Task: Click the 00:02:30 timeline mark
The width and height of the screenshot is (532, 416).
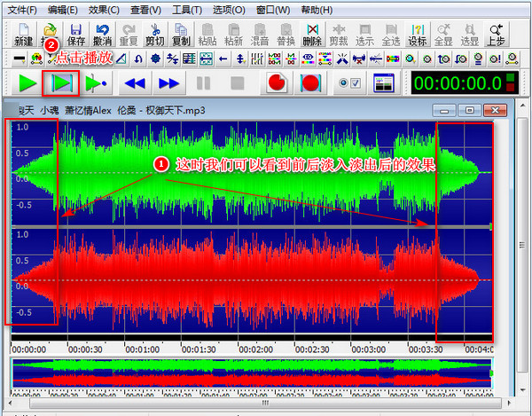Action: point(312,349)
